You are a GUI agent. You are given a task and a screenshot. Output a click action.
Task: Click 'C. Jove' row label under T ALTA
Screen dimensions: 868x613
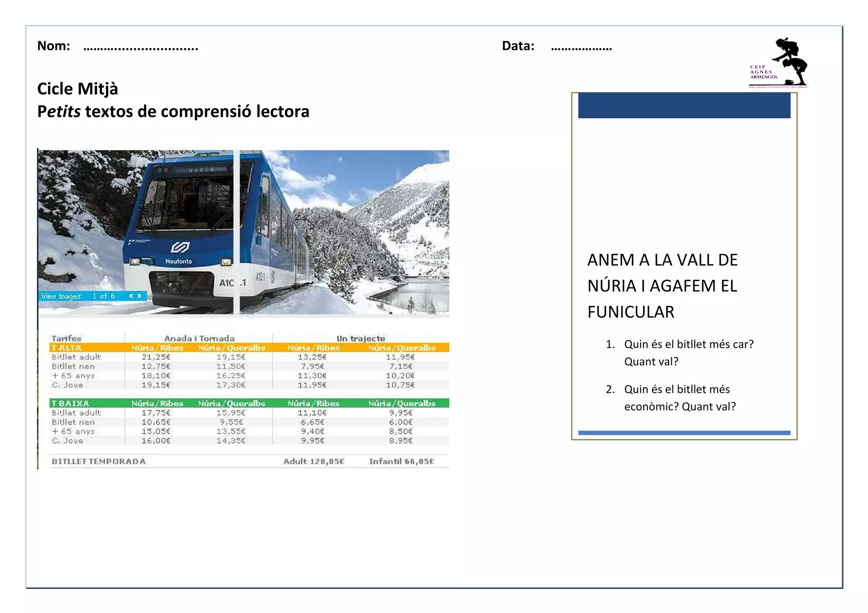point(67,385)
